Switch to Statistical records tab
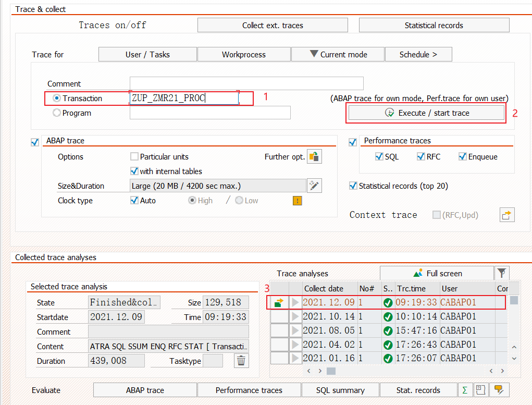The image size is (532, 405). pyautogui.click(x=434, y=25)
